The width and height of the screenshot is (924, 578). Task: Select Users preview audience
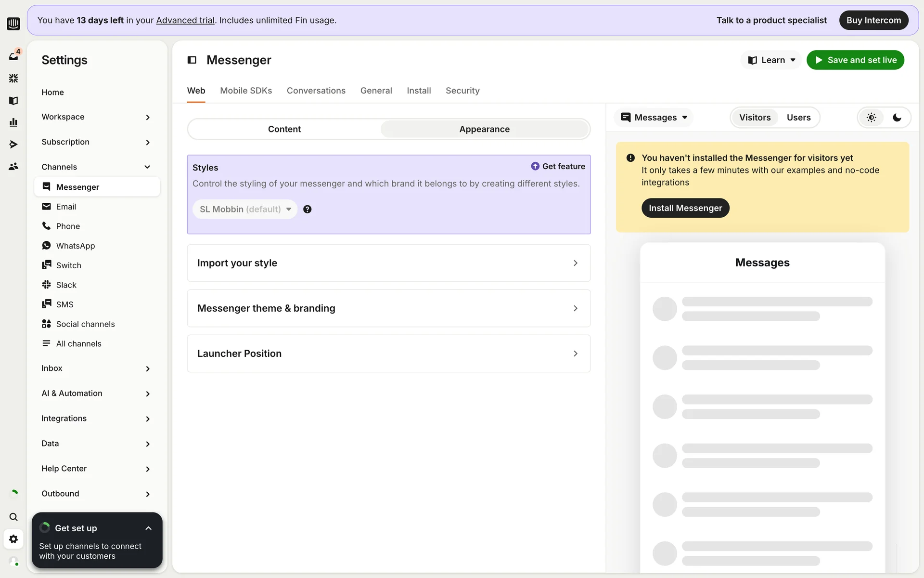[x=798, y=118]
